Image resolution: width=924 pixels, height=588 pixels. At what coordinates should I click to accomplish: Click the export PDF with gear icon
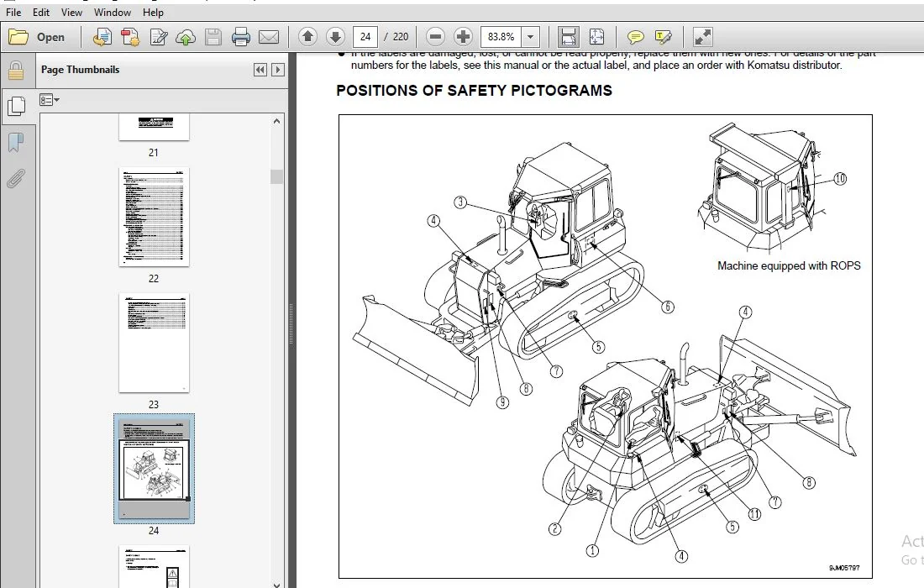(129, 37)
